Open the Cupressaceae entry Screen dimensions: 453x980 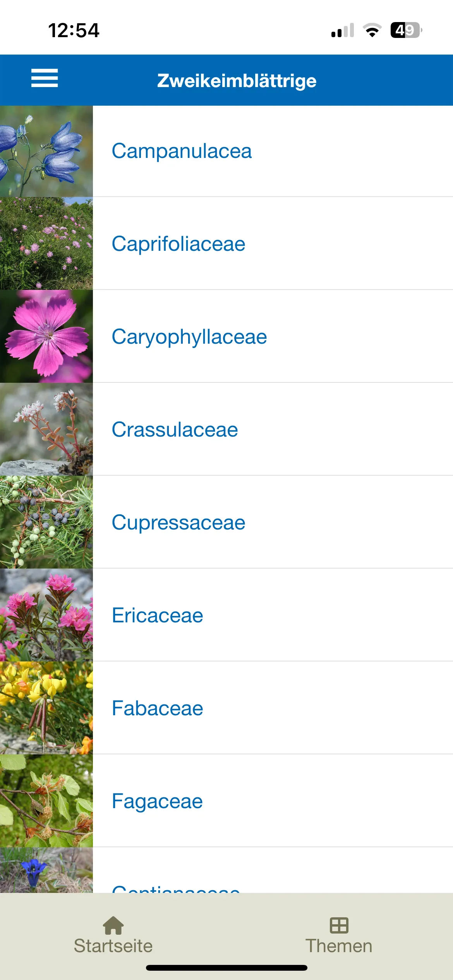(x=178, y=523)
